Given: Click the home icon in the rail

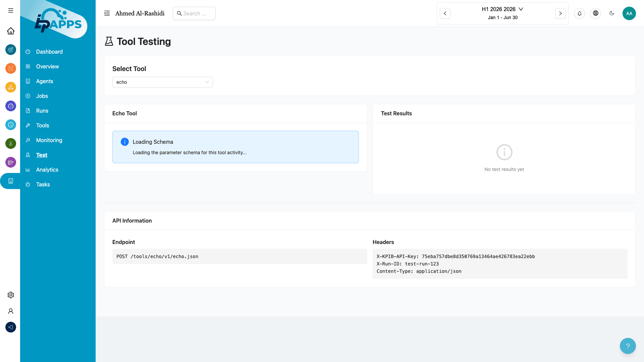Looking at the screenshot, I should pos(11,31).
